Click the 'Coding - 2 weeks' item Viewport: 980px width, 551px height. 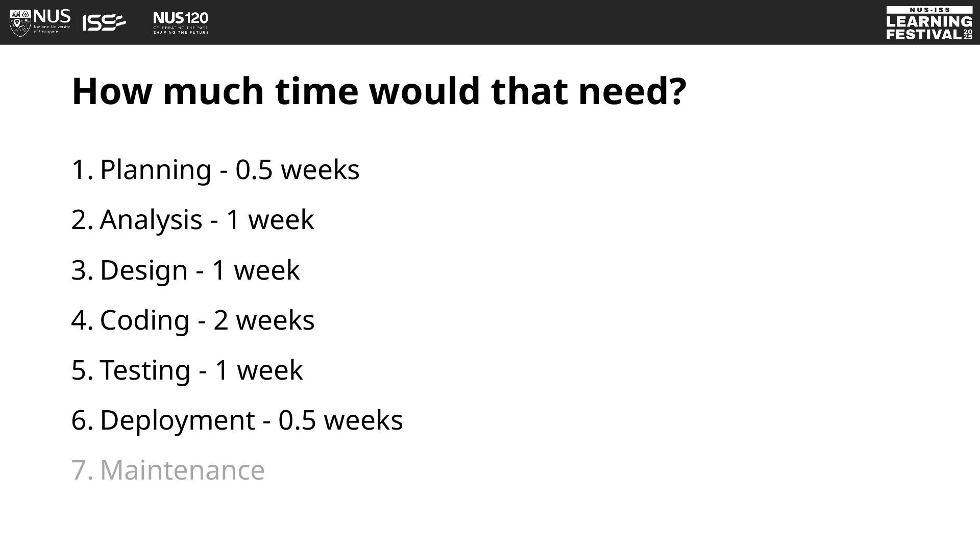coord(207,320)
